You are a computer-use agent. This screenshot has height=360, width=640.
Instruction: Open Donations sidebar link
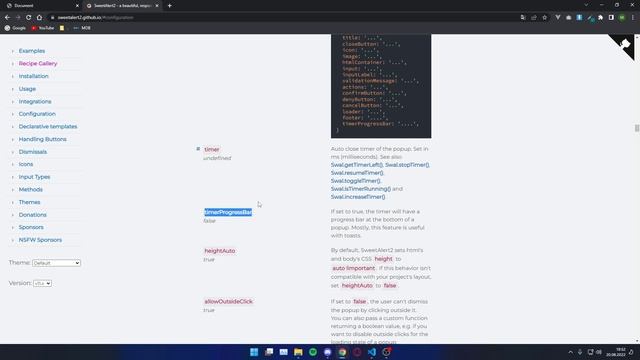33,215
